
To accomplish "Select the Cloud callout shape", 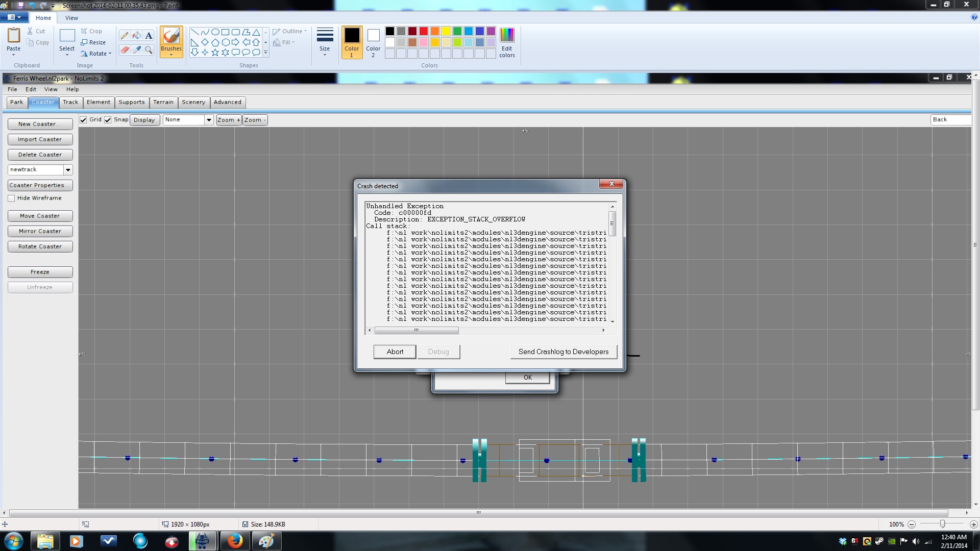I will (x=256, y=52).
